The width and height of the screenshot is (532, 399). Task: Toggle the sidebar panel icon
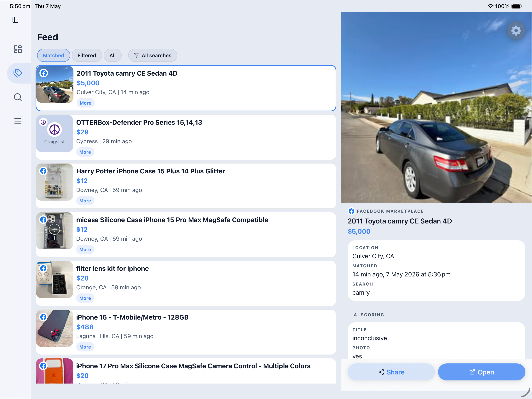click(15, 20)
